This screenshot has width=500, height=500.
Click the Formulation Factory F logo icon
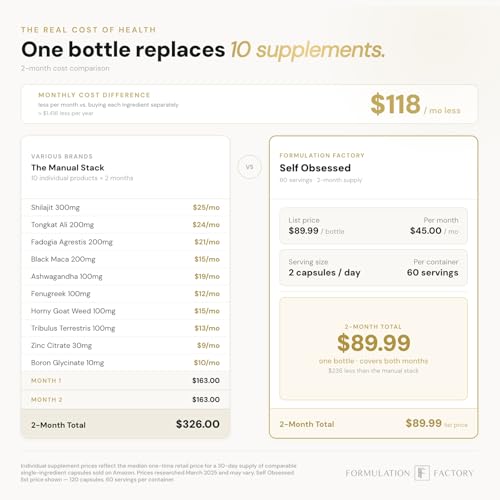point(422,473)
